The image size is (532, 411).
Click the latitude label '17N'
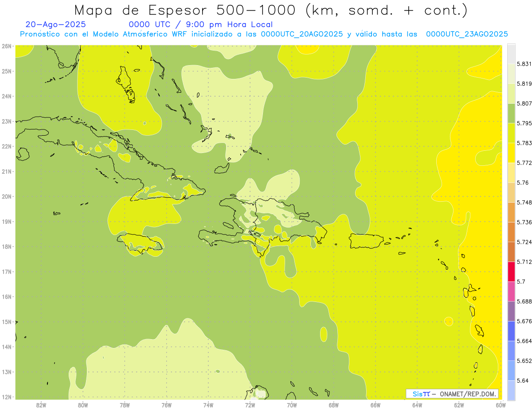pyautogui.click(x=7, y=271)
